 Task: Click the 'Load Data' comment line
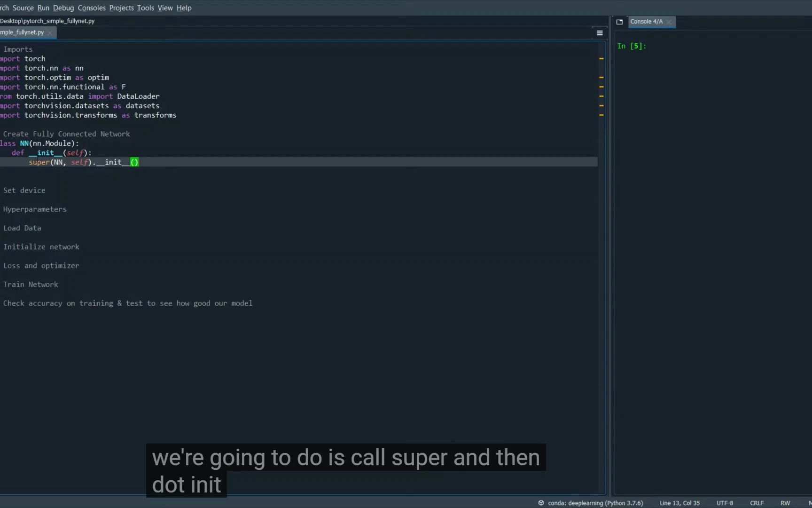pos(22,228)
